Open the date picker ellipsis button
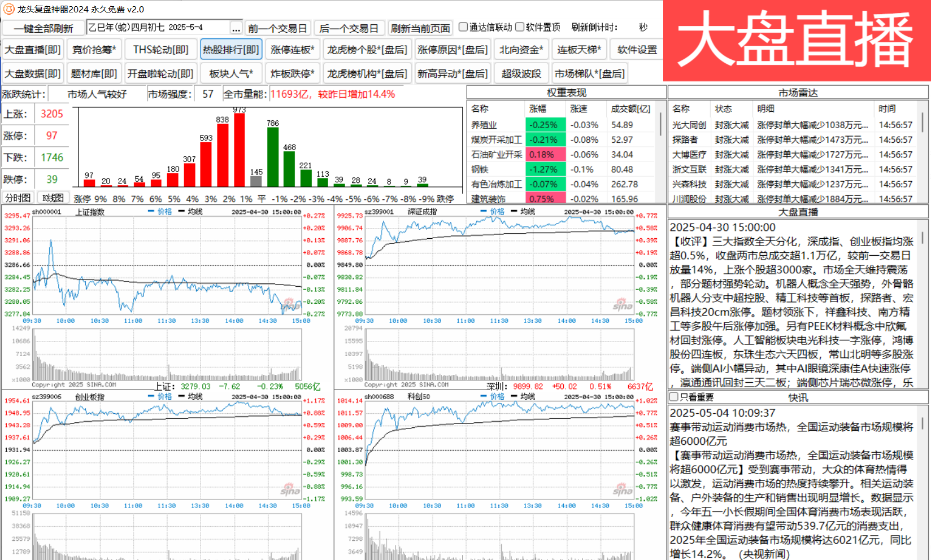Image resolution: width=931 pixels, height=560 pixels. 236,28
